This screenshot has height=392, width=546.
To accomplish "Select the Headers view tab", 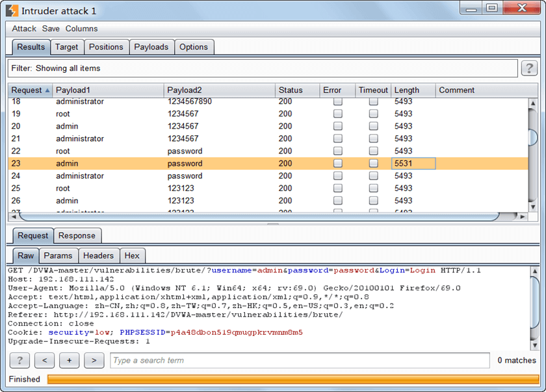I will pyautogui.click(x=99, y=255).
